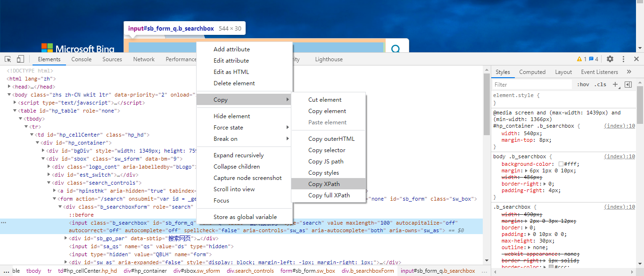This screenshot has width=644, height=276.
Task: Toggle .cls element classes panel
Action: click(601, 85)
